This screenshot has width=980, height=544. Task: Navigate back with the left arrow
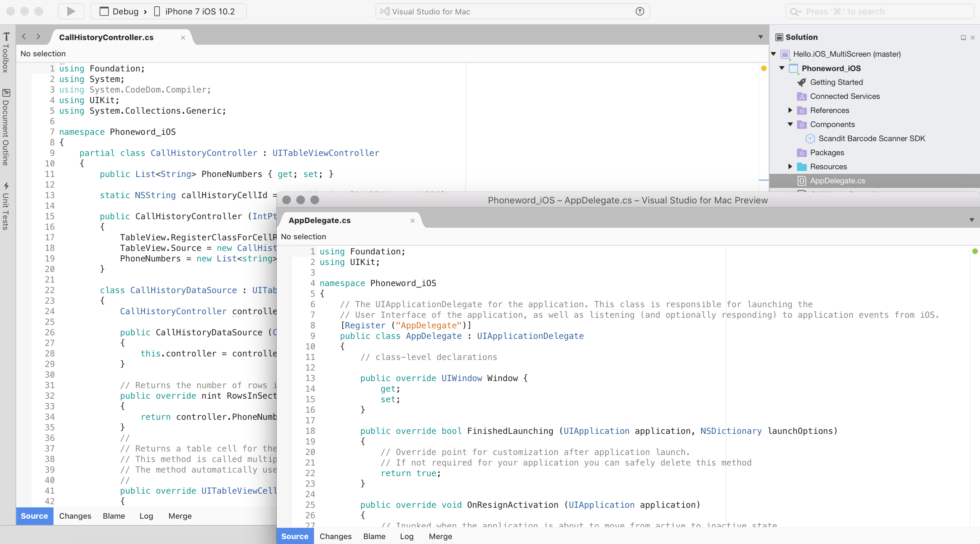click(24, 37)
